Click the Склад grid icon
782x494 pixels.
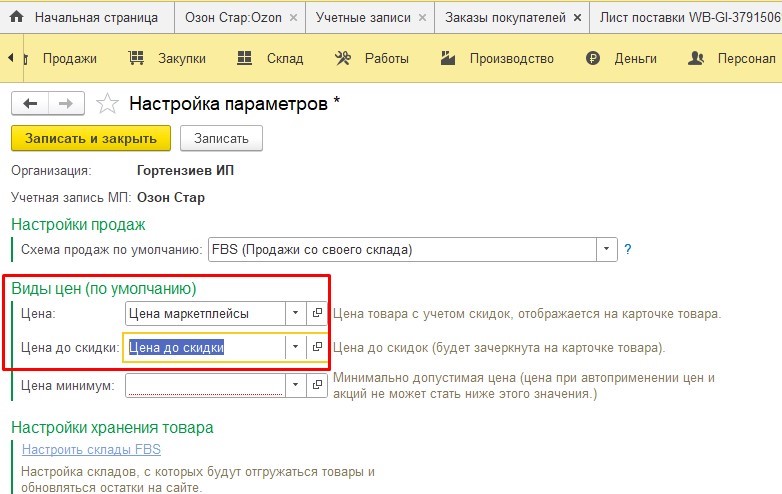pos(244,58)
